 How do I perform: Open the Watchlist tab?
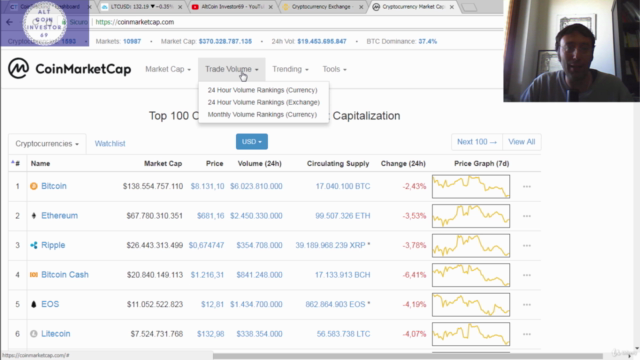click(110, 144)
